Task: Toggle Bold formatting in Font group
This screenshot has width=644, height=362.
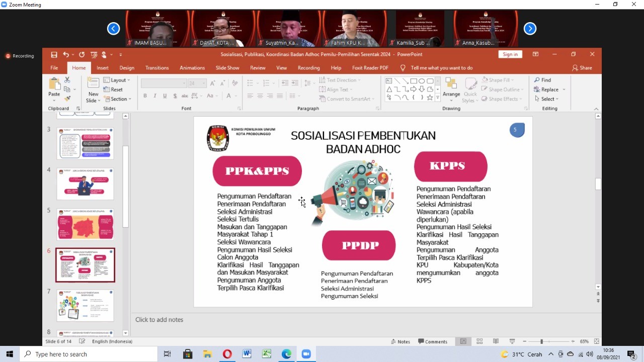Action: (145, 96)
